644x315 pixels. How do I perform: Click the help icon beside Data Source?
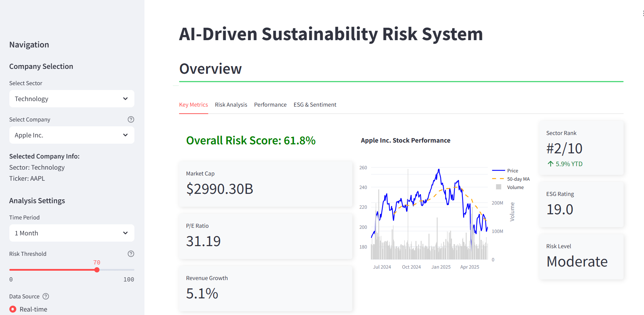tap(46, 296)
